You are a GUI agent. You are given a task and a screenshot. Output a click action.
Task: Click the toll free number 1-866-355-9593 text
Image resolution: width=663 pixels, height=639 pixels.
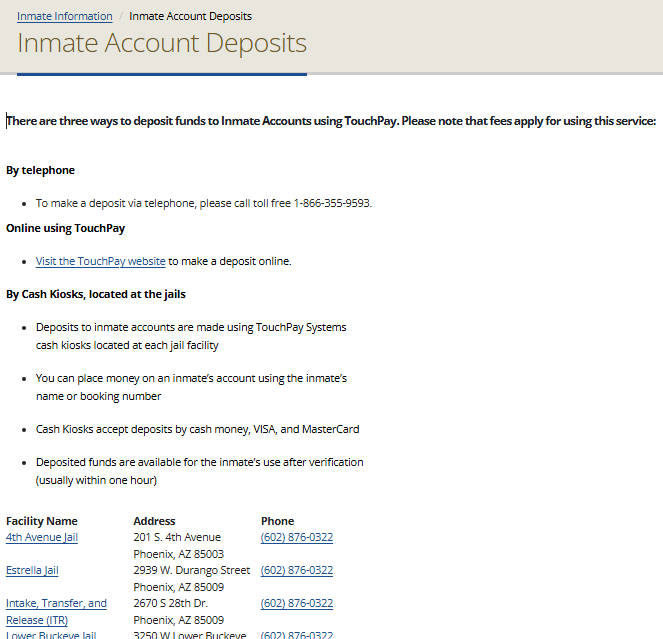[331, 203]
